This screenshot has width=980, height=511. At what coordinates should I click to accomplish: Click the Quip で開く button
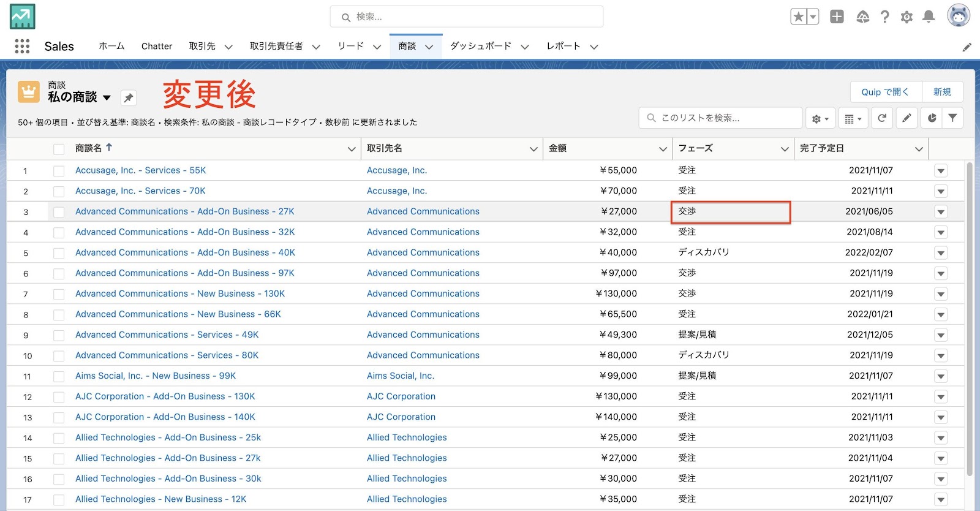click(x=886, y=92)
